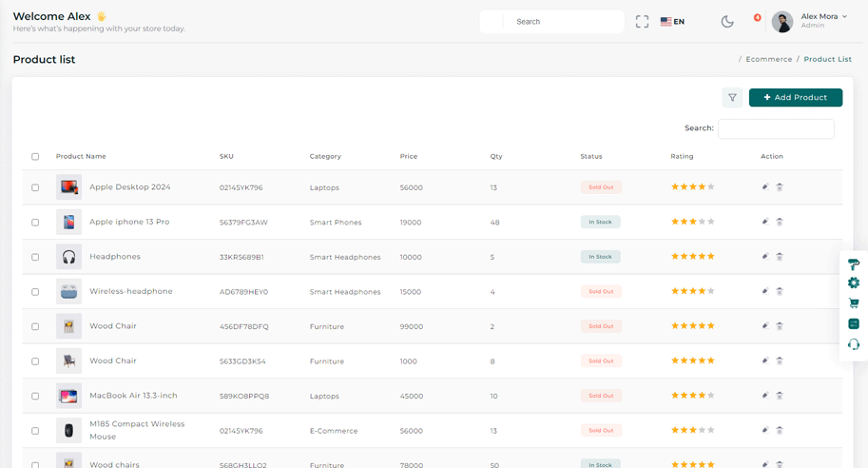Tick the checkbox for MacBook Air 13.3-inch

tap(35, 396)
